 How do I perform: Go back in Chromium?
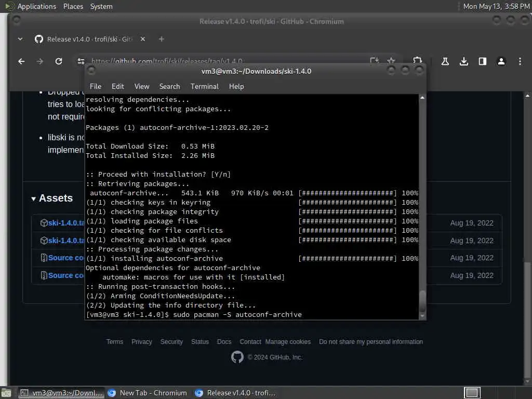(x=21, y=61)
